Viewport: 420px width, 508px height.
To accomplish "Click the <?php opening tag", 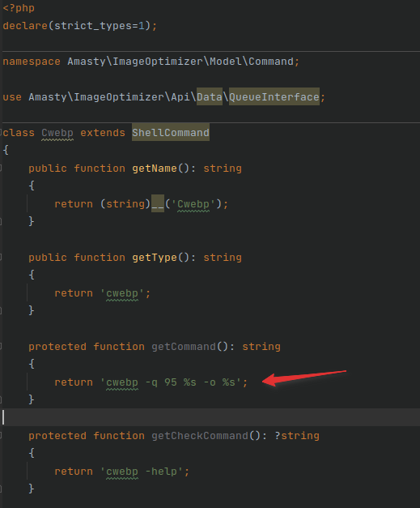I will (19, 8).
